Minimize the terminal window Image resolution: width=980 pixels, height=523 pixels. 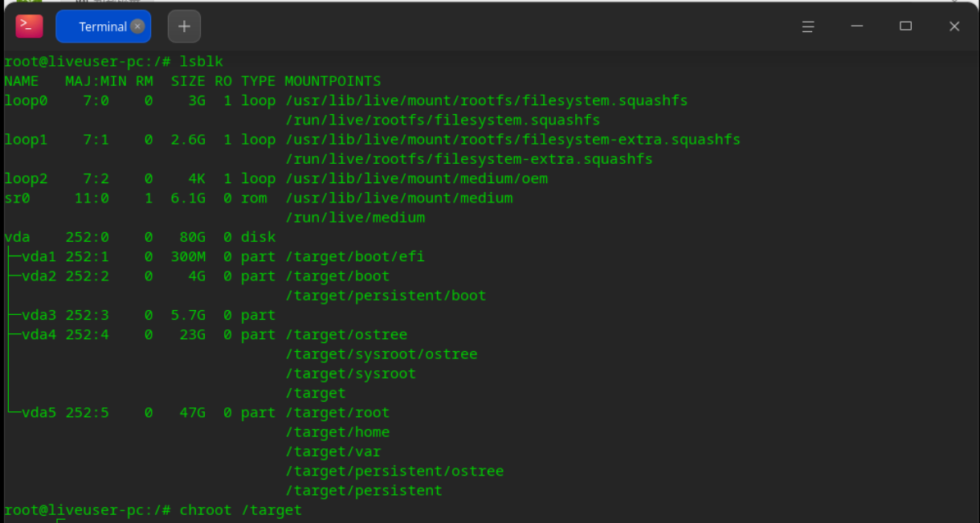coord(857,27)
